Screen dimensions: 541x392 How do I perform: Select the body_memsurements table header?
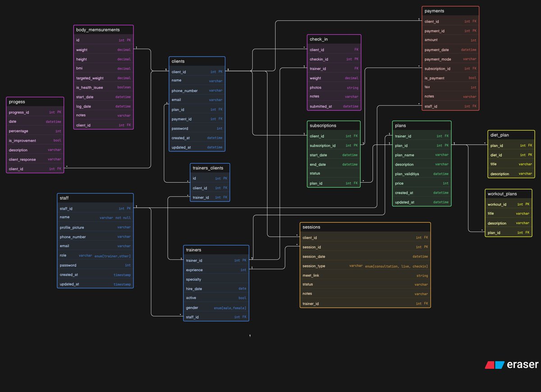pos(103,30)
